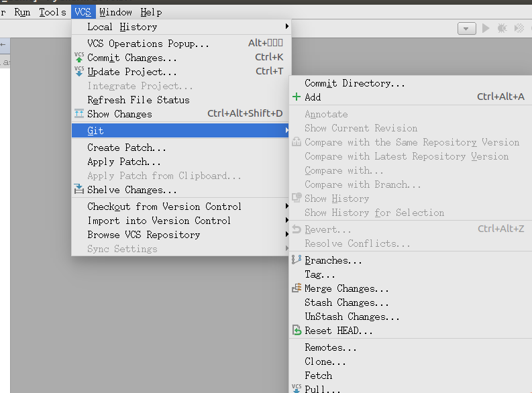Open the Help menu
This screenshot has width=532, height=393.
(x=151, y=12)
